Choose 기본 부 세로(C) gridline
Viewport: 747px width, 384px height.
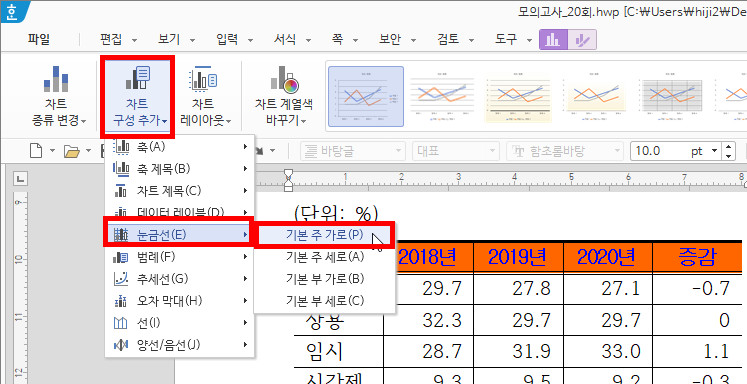click(x=325, y=301)
